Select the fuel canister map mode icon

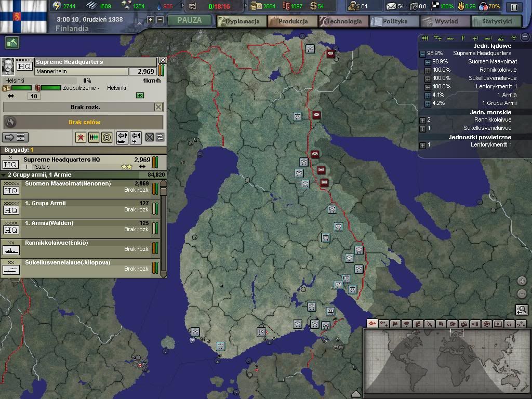418,324
